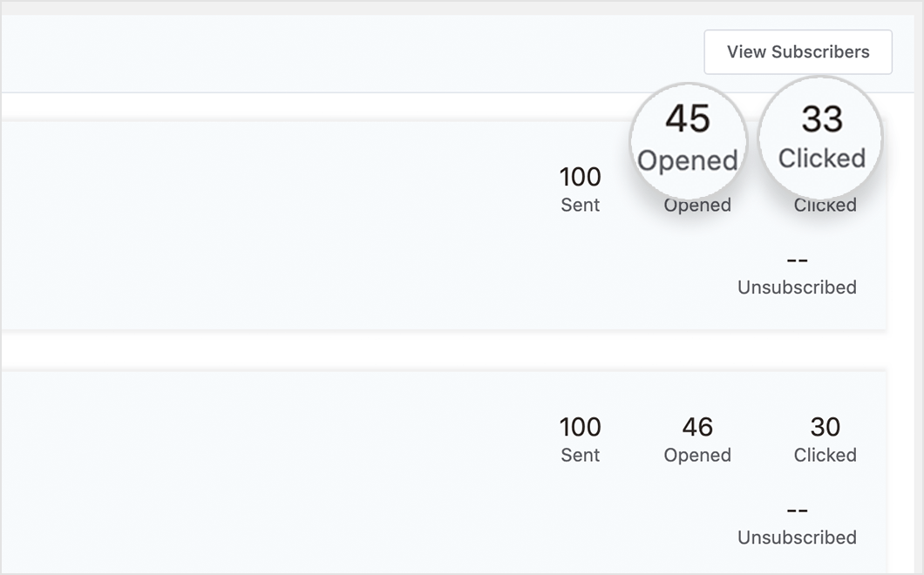
Task: Click Unsubscribed label in second campaign row
Action: tap(797, 538)
